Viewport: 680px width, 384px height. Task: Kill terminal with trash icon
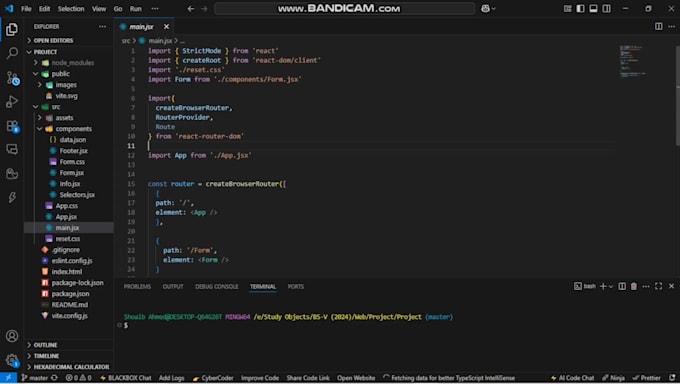coord(634,286)
